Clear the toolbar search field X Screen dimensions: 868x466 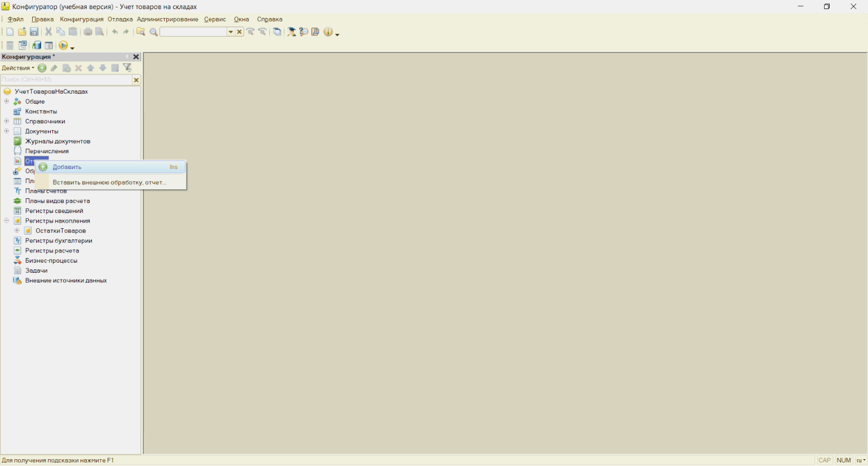240,32
